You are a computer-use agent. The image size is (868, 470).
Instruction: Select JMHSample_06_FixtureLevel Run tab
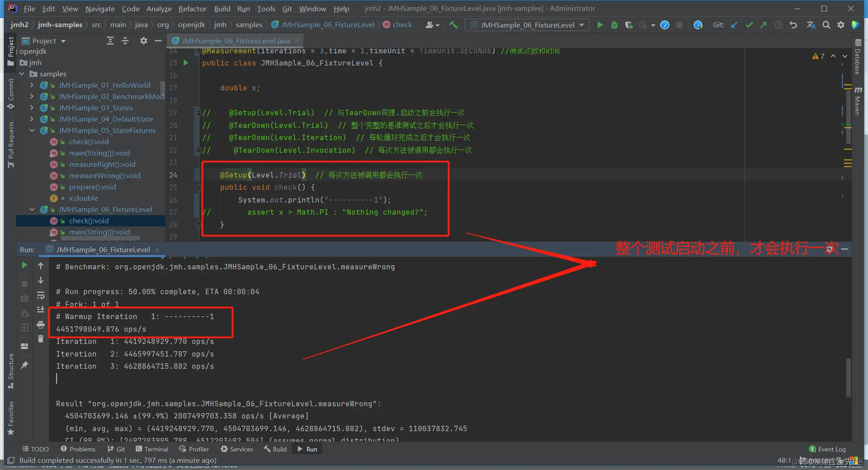[103, 249]
